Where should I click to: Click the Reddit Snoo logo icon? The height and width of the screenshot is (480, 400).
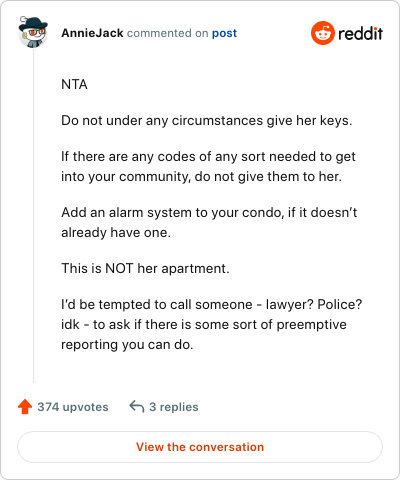tap(322, 33)
